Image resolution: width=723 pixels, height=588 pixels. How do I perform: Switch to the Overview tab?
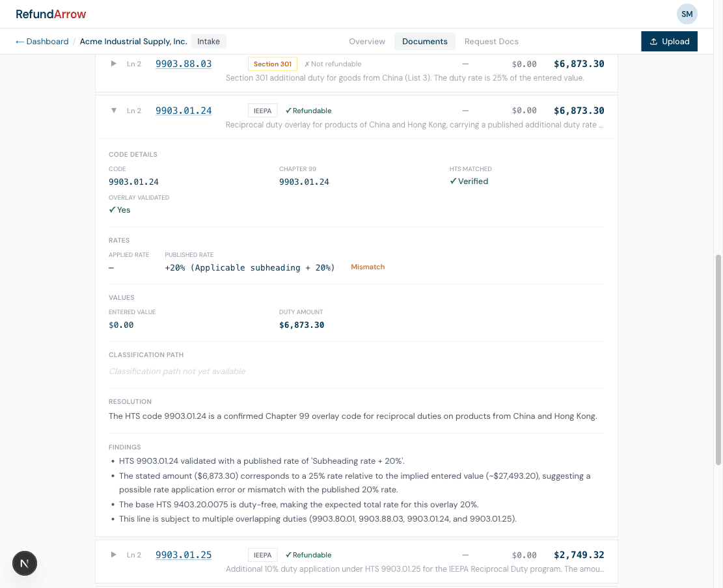(x=366, y=41)
